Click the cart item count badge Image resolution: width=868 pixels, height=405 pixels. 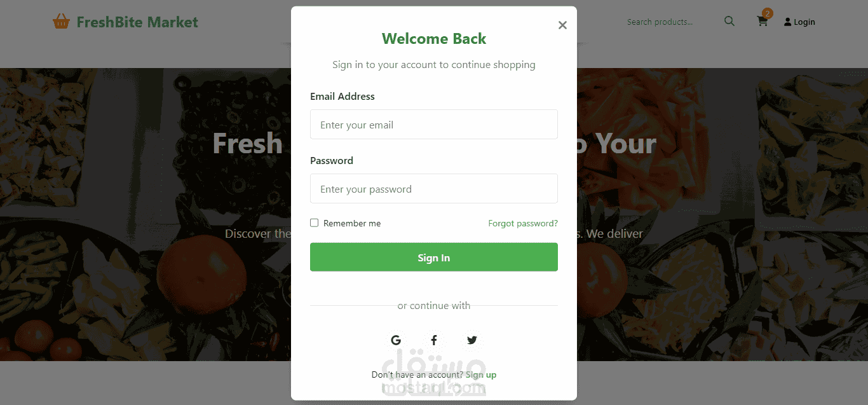click(768, 13)
